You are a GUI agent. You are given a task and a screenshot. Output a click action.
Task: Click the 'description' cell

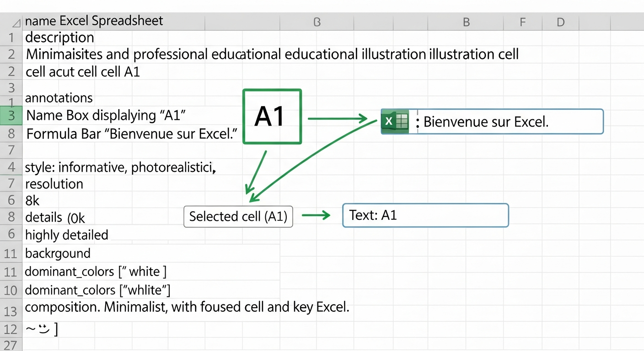click(x=60, y=37)
